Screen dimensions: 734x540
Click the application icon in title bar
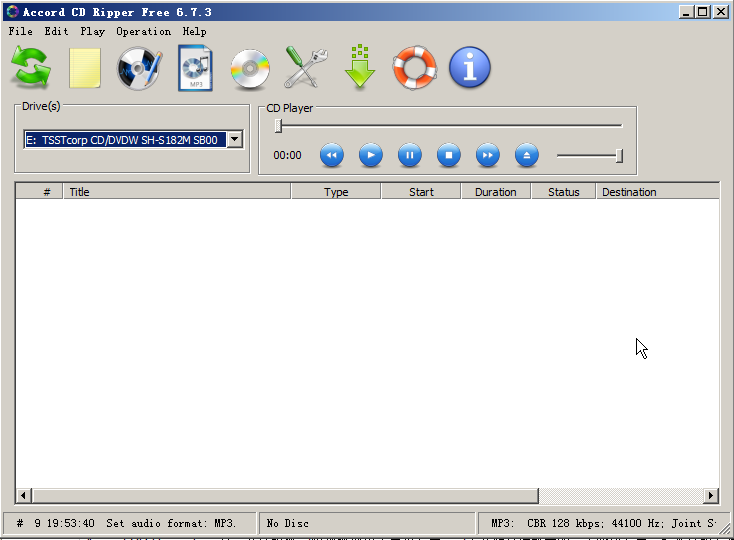point(12,12)
